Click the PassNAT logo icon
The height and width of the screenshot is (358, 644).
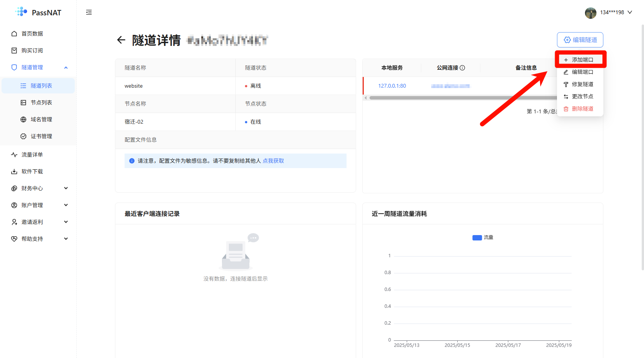pos(21,12)
